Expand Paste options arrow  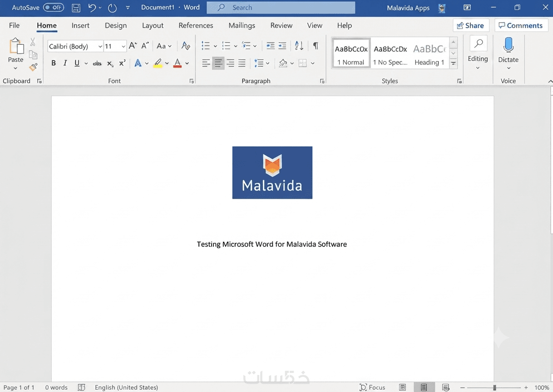15,69
